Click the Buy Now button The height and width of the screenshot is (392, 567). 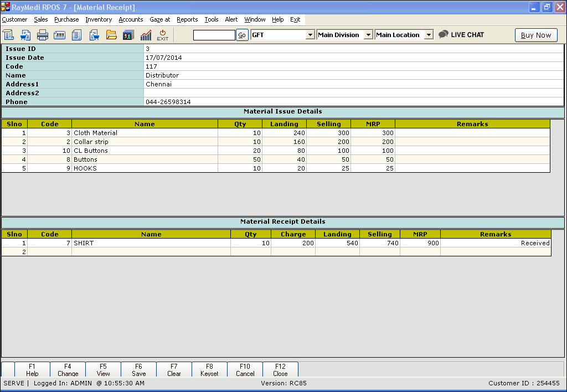535,35
